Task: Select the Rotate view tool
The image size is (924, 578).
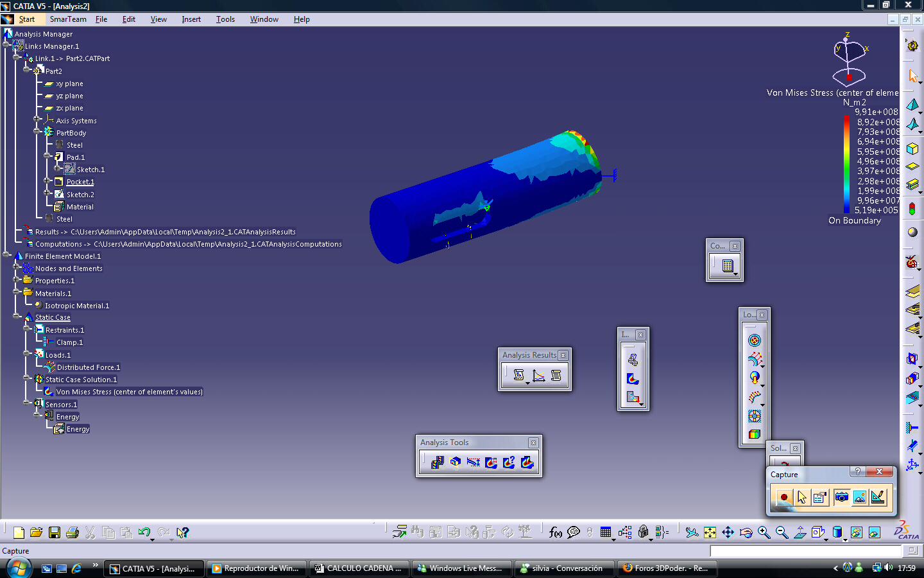Action: pyautogui.click(x=746, y=532)
